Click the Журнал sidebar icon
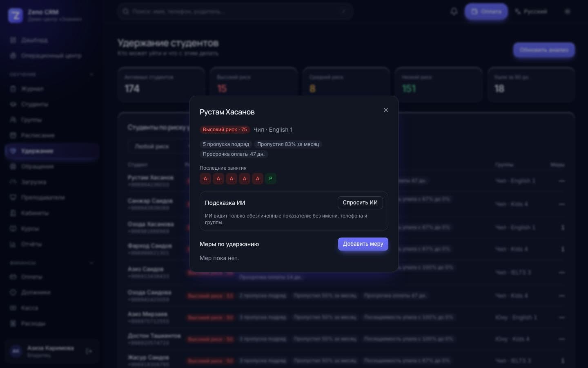Screen dimensions: 588x368 [x=13, y=89]
